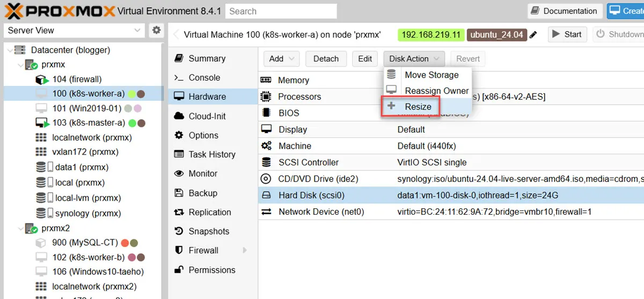This screenshot has width=644, height=299.
Task: Select 106 (Windows10-taeho) in the tree
Action: click(98, 272)
